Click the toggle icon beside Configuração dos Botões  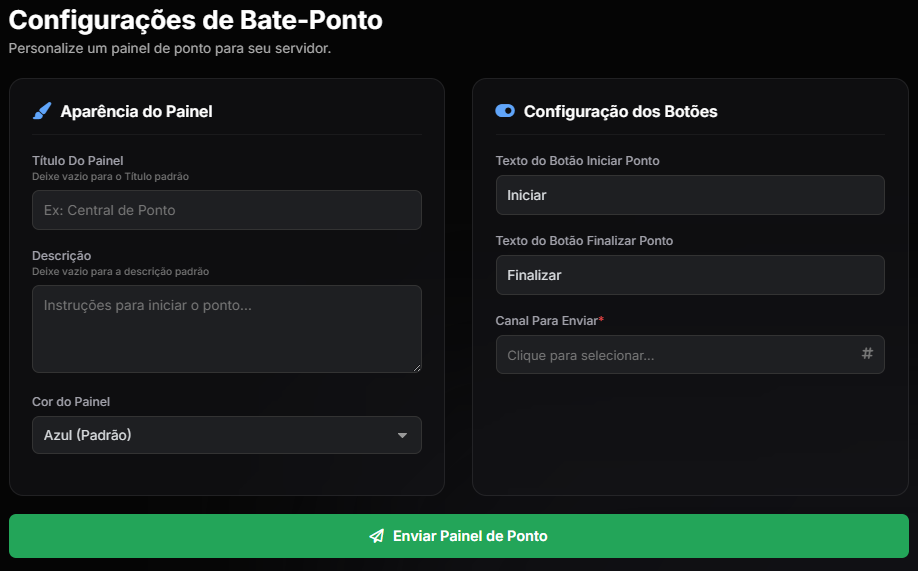pos(505,111)
